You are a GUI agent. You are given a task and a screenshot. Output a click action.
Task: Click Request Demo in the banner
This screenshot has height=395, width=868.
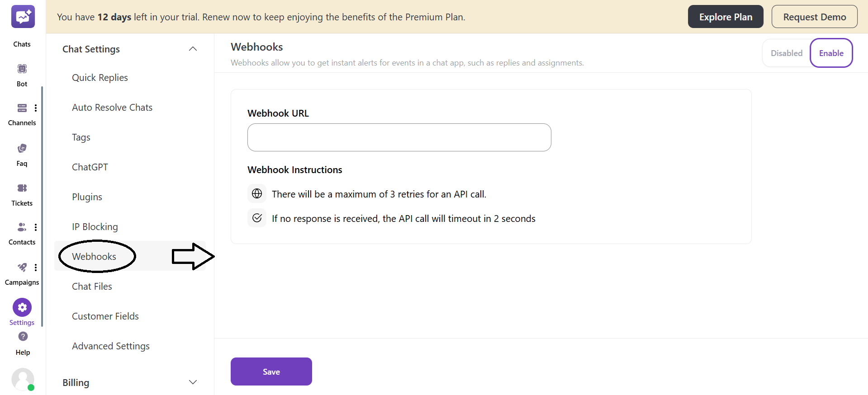814,16
